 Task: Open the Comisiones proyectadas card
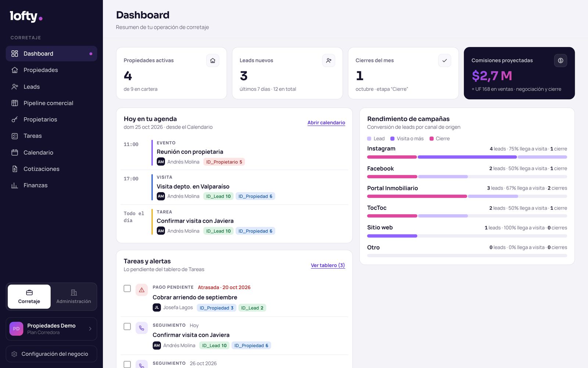coord(519,73)
